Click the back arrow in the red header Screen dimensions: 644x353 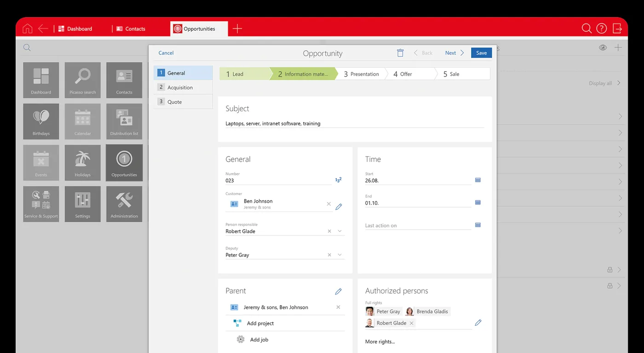pos(43,29)
